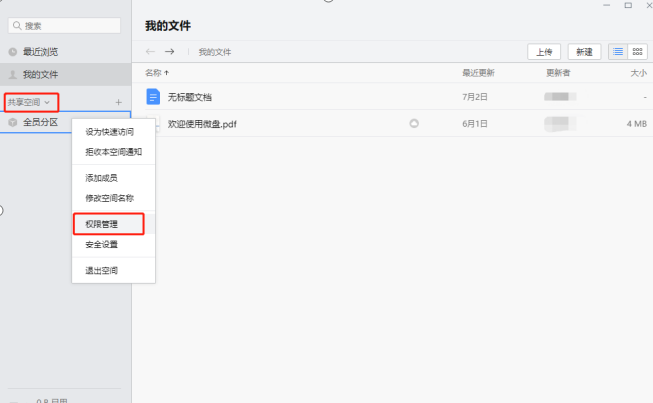Screen dimensions: 653x403
Task: Click the plus icon beside 共享空间
Action: (118, 102)
